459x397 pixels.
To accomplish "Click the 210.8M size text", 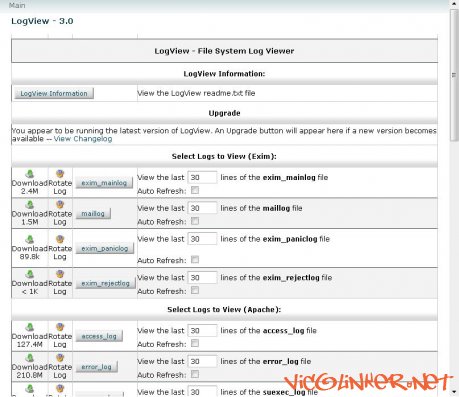I will click(30, 375).
